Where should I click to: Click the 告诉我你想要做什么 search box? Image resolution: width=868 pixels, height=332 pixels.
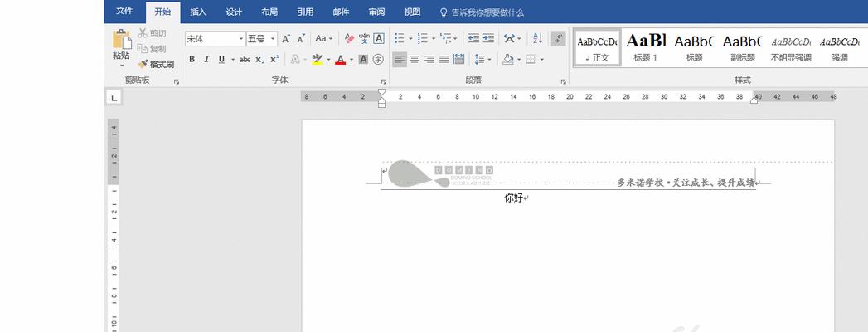[x=481, y=12]
